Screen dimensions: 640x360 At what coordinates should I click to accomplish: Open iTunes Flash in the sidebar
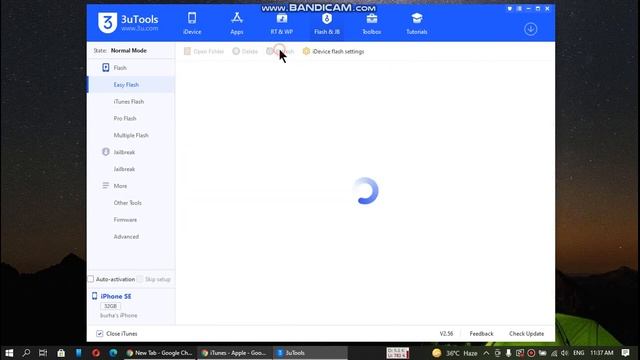tap(129, 102)
